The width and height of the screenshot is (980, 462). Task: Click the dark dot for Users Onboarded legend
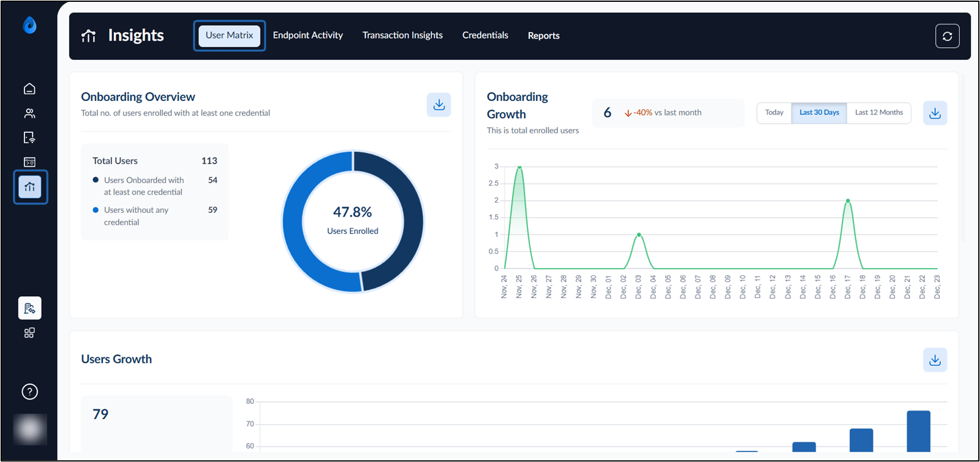96,180
